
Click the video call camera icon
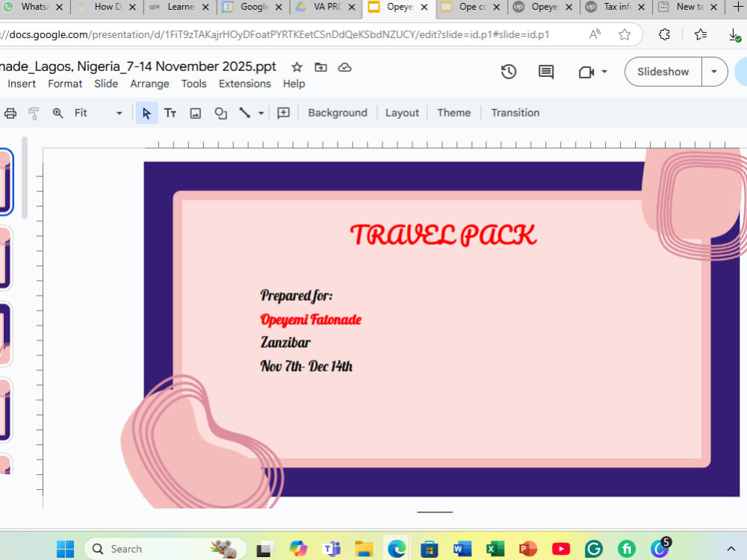pos(586,72)
